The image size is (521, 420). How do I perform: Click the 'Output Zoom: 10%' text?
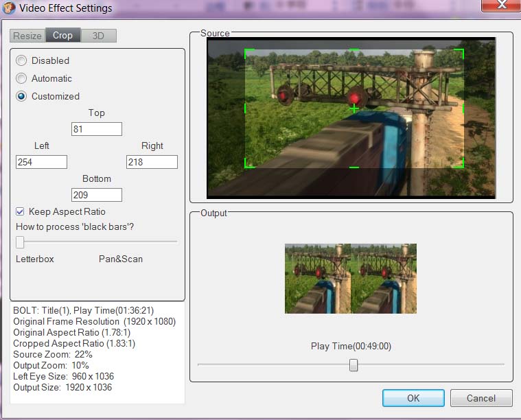point(51,365)
